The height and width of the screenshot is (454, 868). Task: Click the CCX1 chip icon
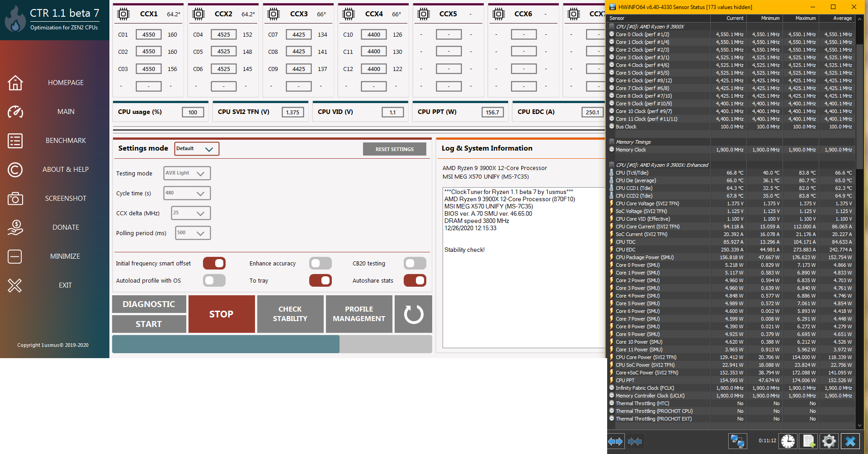123,14
